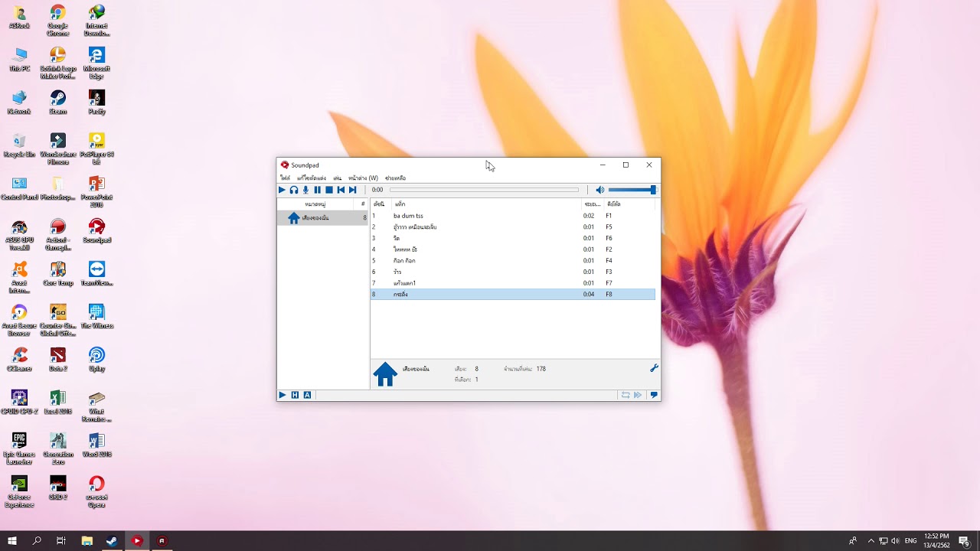Expand hidden system tray icons
The image size is (980, 551).
point(871,540)
